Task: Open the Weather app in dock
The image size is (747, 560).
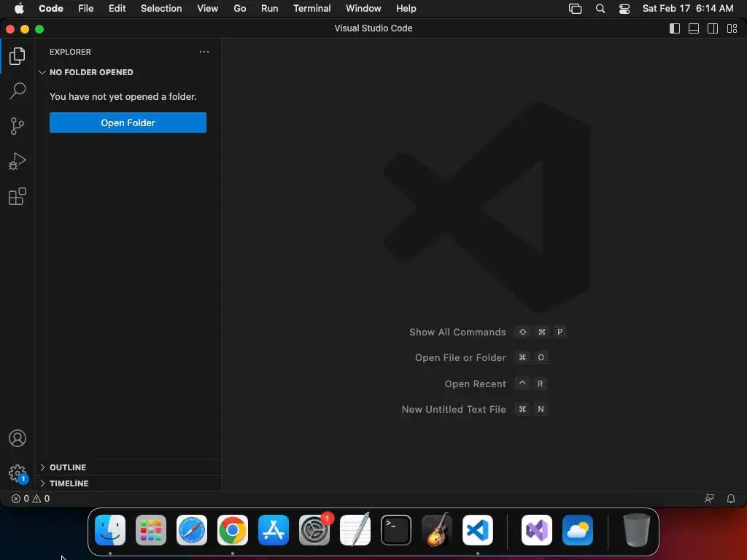Action: (x=578, y=530)
